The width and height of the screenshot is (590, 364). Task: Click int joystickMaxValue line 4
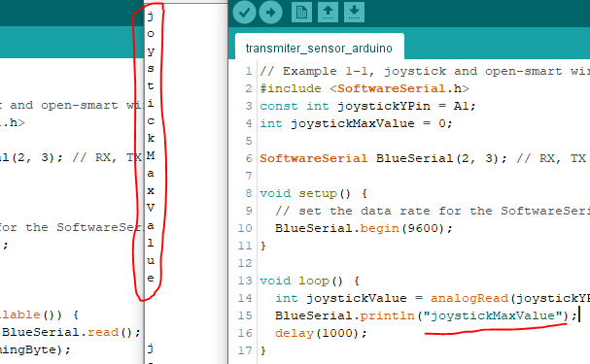[356, 123]
